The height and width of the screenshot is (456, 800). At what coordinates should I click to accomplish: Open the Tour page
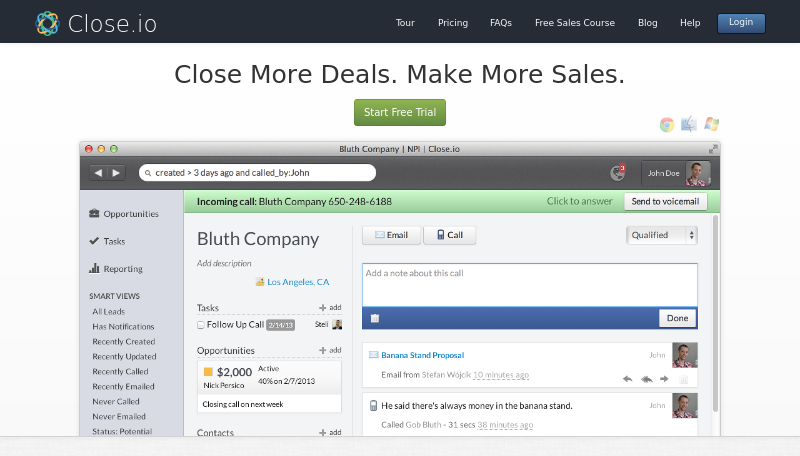pyautogui.click(x=405, y=23)
